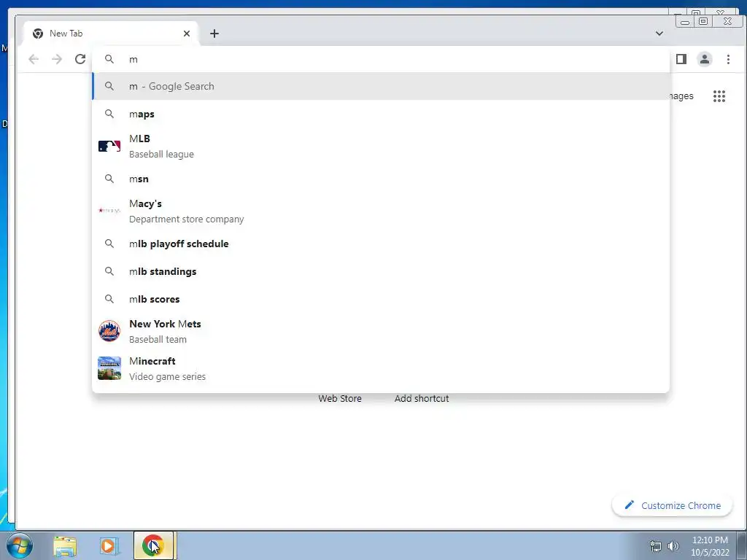Click search icon beside "mlb scores"
Screen dimensions: 747x560
(109, 299)
